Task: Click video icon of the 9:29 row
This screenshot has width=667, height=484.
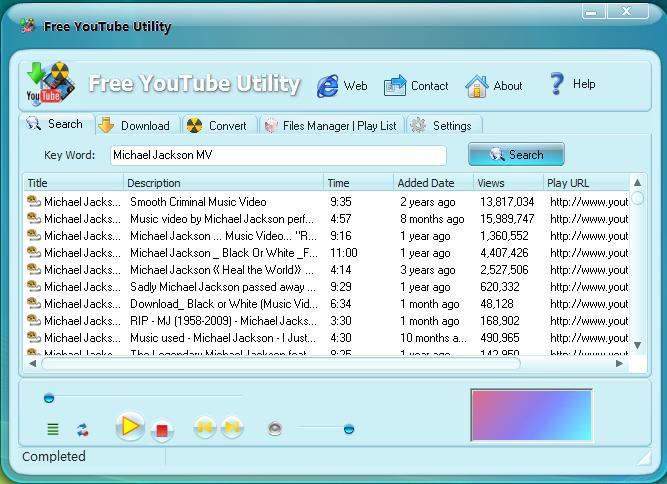Action: pos(34,286)
